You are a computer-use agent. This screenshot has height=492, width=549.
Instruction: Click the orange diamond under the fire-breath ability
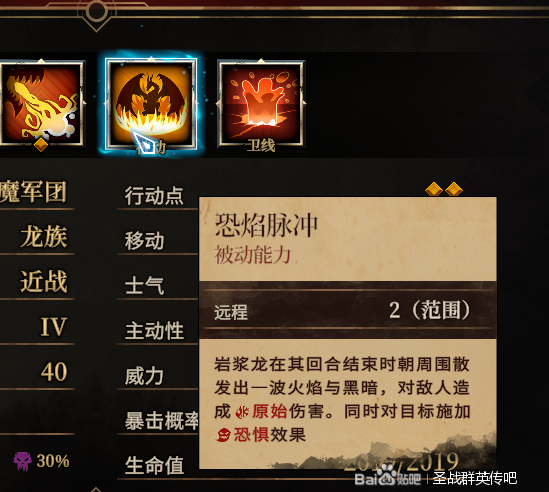41,145
